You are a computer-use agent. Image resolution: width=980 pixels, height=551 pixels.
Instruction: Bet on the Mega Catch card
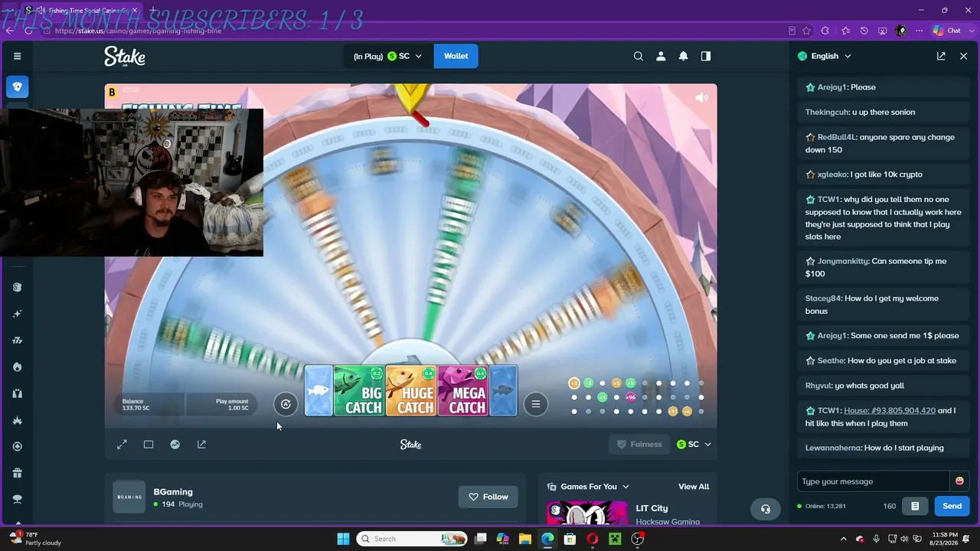pos(463,391)
